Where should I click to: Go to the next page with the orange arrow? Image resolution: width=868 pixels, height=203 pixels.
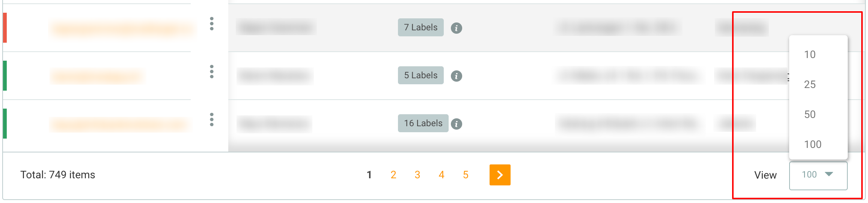(500, 175)
